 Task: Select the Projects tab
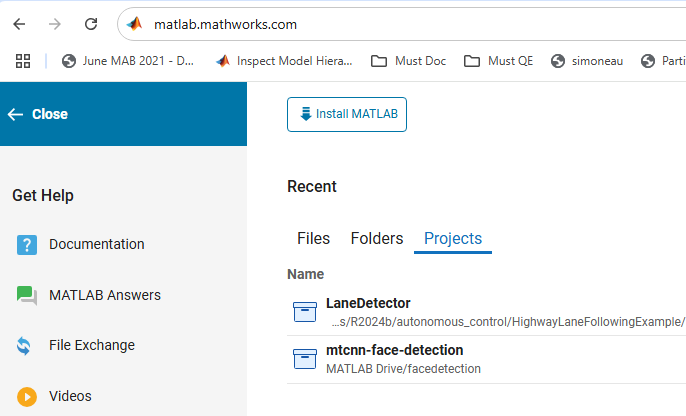pyautogui.click(x=453, y=239)
